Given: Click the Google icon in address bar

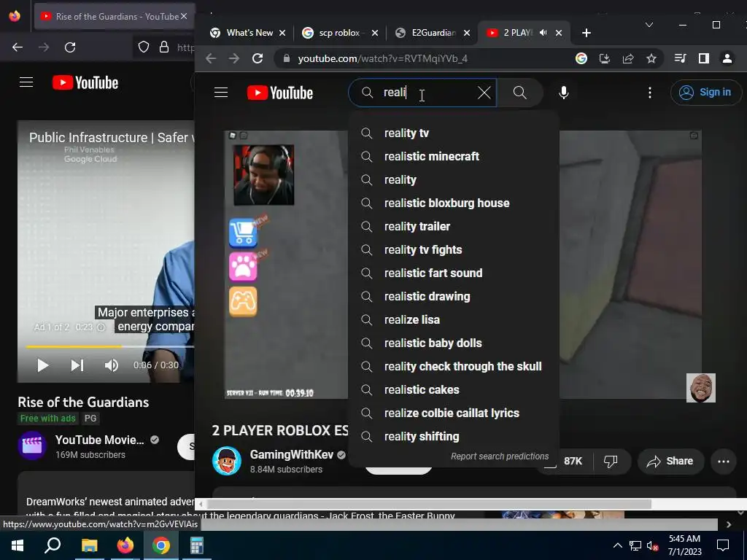Looking at the screenshot, I should point(581,58).
